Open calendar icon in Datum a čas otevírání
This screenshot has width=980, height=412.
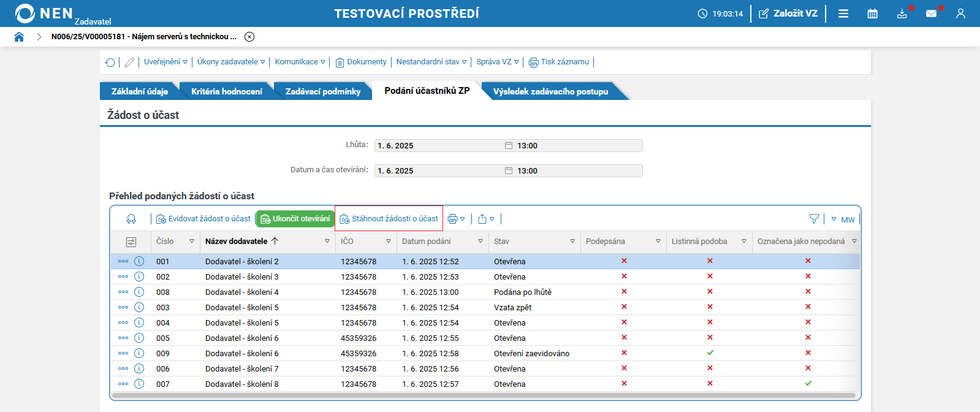tap(509, 171)
